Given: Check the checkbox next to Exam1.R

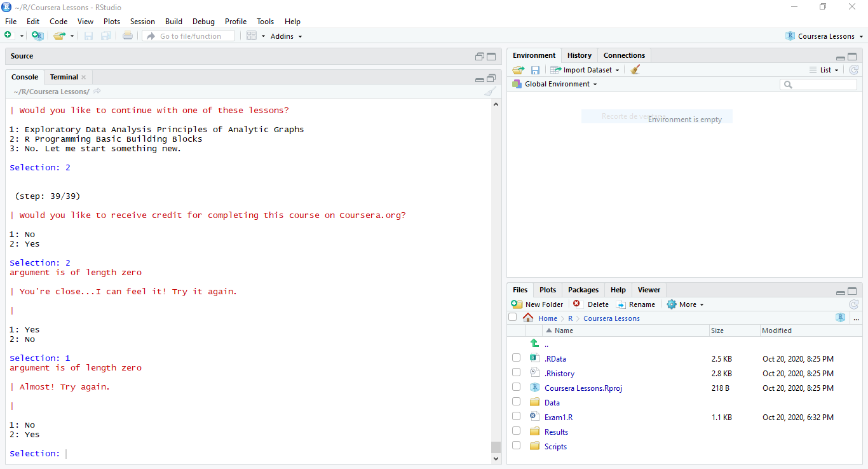Looking at the screenshot, I should coord(516,416).
